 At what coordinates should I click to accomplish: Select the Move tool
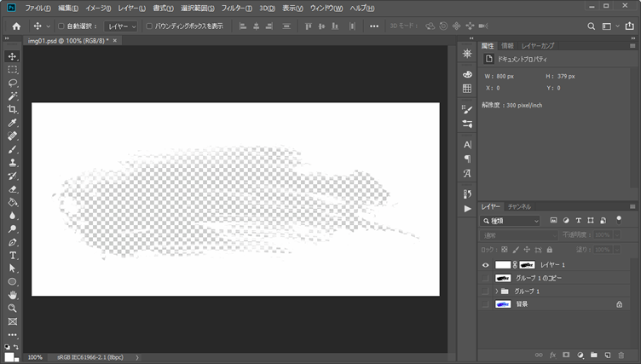click(12, 56)
